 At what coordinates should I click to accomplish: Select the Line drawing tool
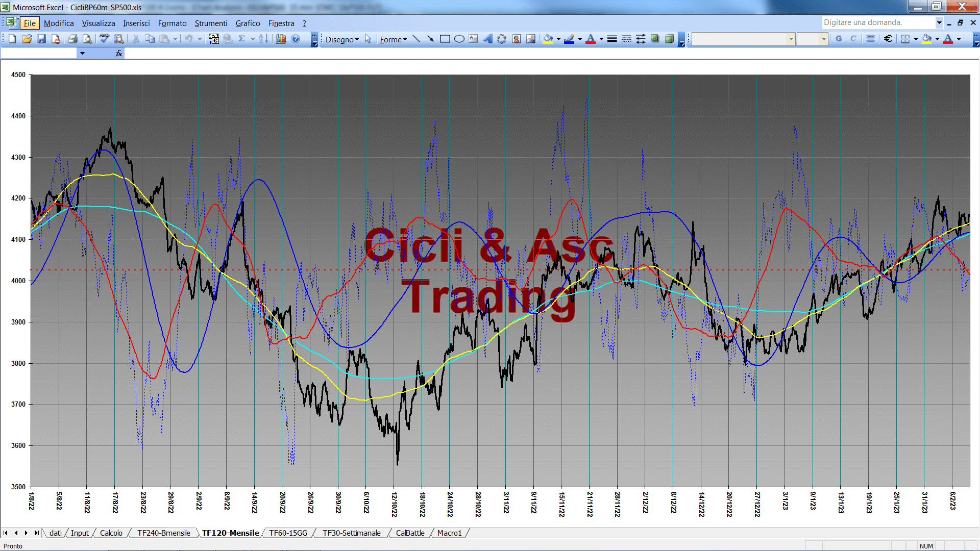[416, 39]
